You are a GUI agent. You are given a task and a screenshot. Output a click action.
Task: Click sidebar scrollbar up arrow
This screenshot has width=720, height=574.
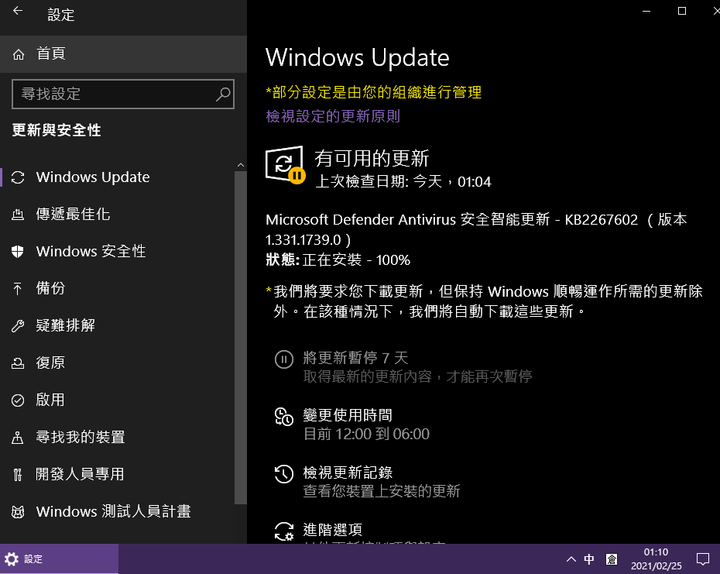click(241, 165)
